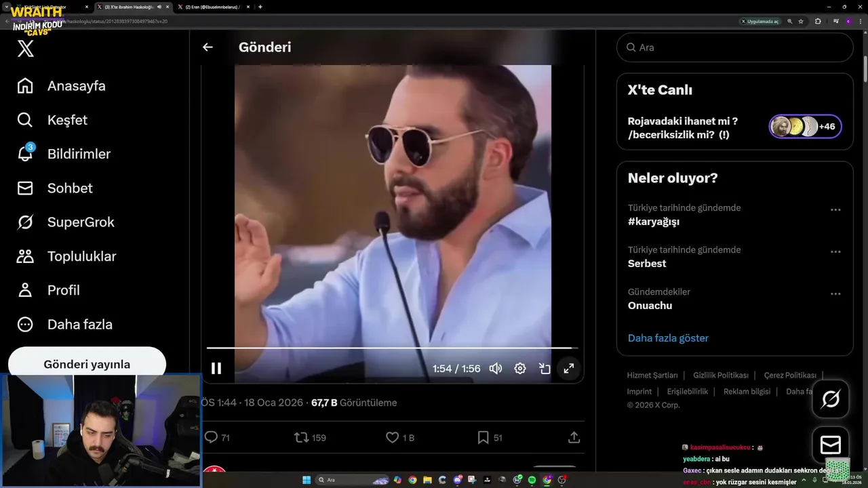Click Uygulamada aç button
This screenshot has height=488, width=868.
(760, 22)
